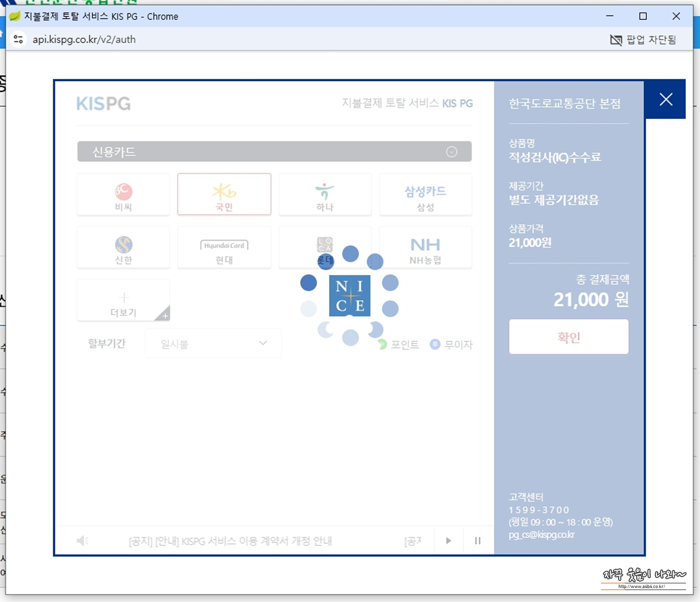The width and height of the screenshot is (700, 602).
Task: Click the address bar URL
Action: (x=84, y=40)
